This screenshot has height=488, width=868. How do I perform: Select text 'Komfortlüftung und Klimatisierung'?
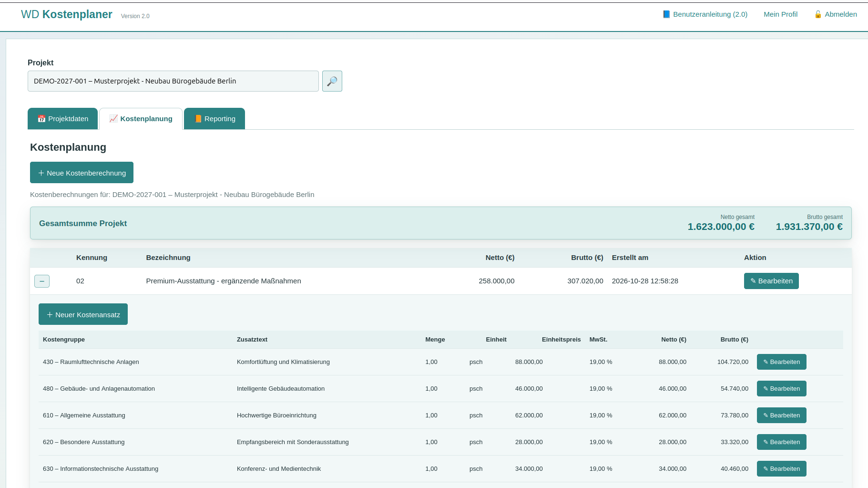[x=283, y=362]
